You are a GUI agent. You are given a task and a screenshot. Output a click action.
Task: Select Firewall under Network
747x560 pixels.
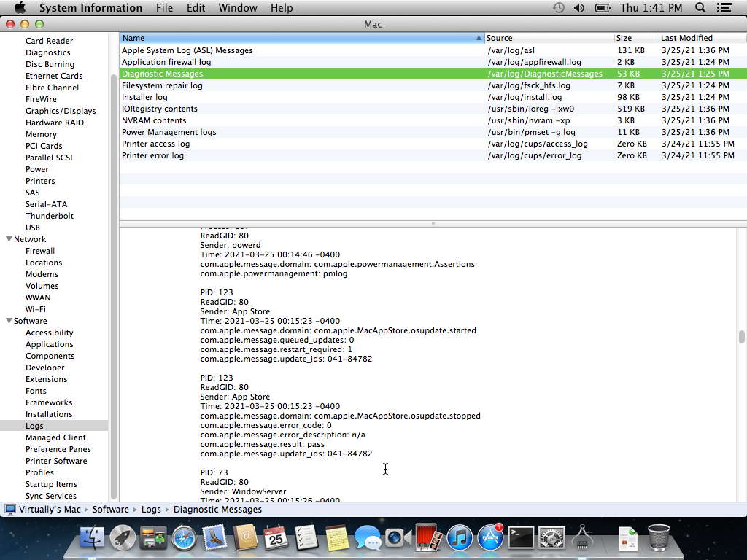click(x=40, y=251)
